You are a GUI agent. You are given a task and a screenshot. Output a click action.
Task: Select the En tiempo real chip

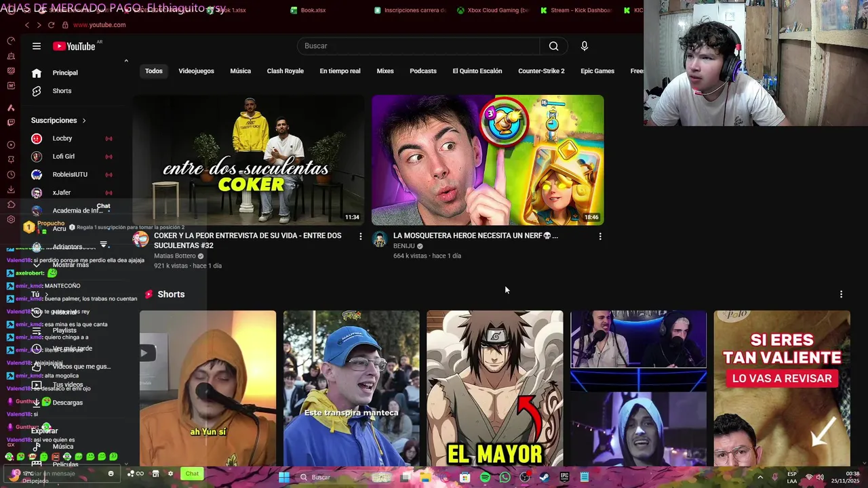coord(340,71)
